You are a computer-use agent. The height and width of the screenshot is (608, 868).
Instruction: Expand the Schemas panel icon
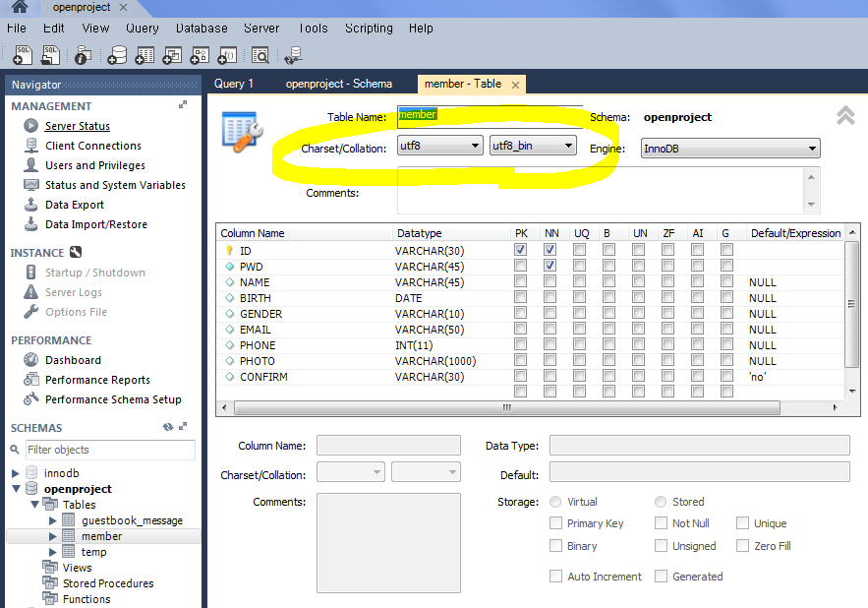click(183, 426)
